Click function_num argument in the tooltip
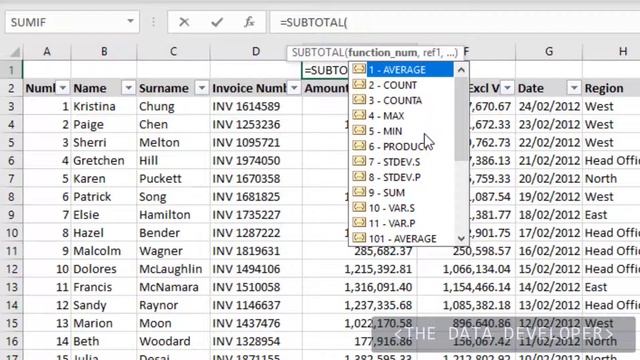 coord(382,53)
